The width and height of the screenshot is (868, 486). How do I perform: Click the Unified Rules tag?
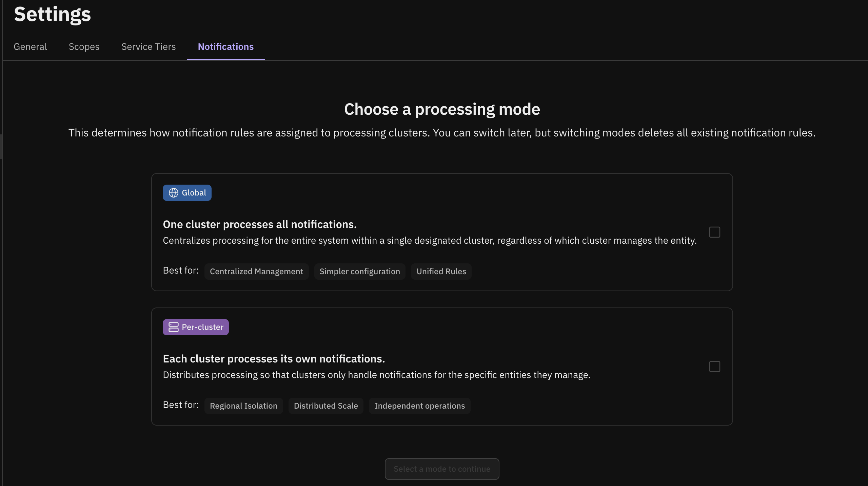tap(441, 272)
